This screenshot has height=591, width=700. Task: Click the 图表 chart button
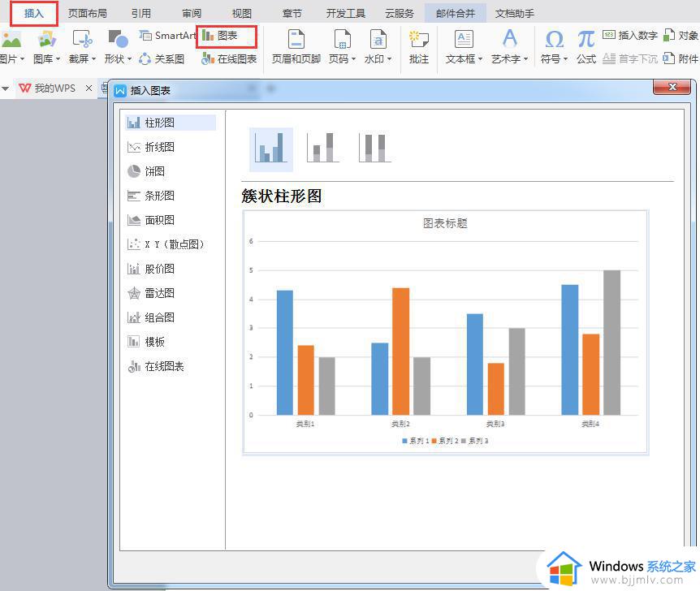tap(219, 35)
